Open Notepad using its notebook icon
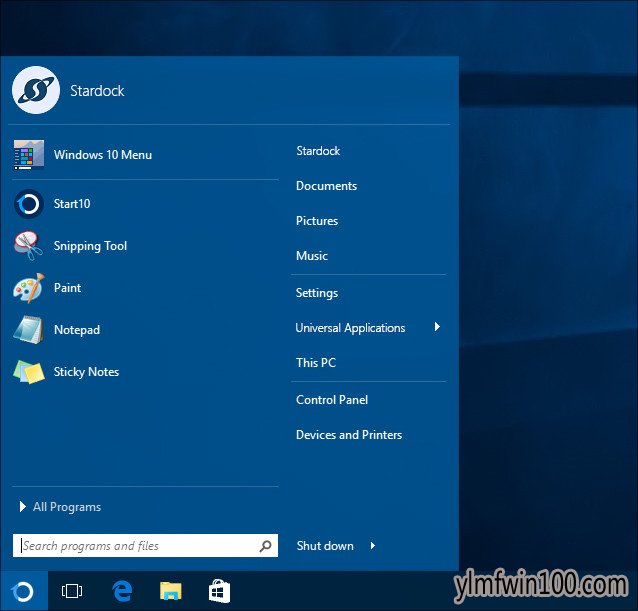 (x=28, y=330)
